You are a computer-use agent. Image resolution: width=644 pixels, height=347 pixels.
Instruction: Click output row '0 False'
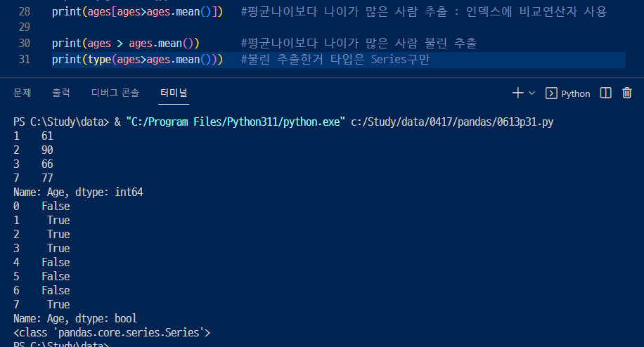pyautogui.click(x=41, y=206)
